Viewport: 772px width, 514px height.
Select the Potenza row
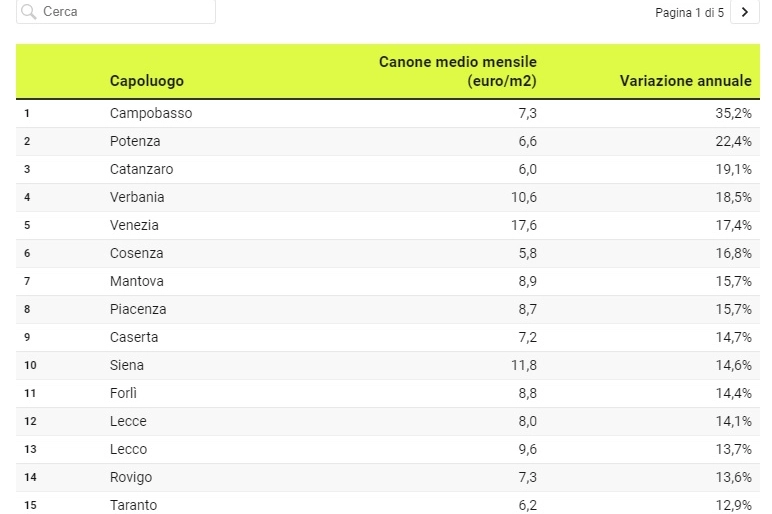point(387,142)
